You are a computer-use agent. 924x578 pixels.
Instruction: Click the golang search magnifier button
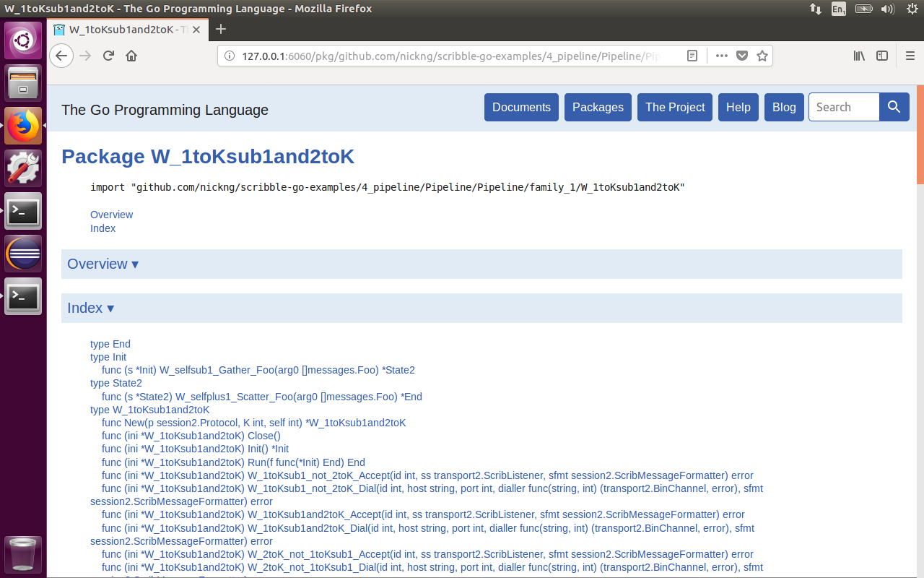click(x=894, y=107)
